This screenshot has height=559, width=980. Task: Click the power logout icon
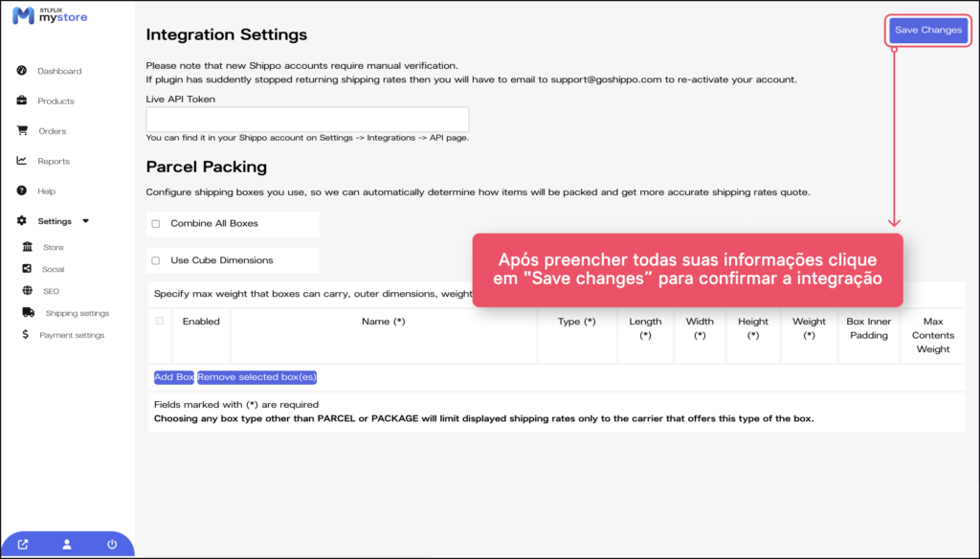[x=112, y=545]
